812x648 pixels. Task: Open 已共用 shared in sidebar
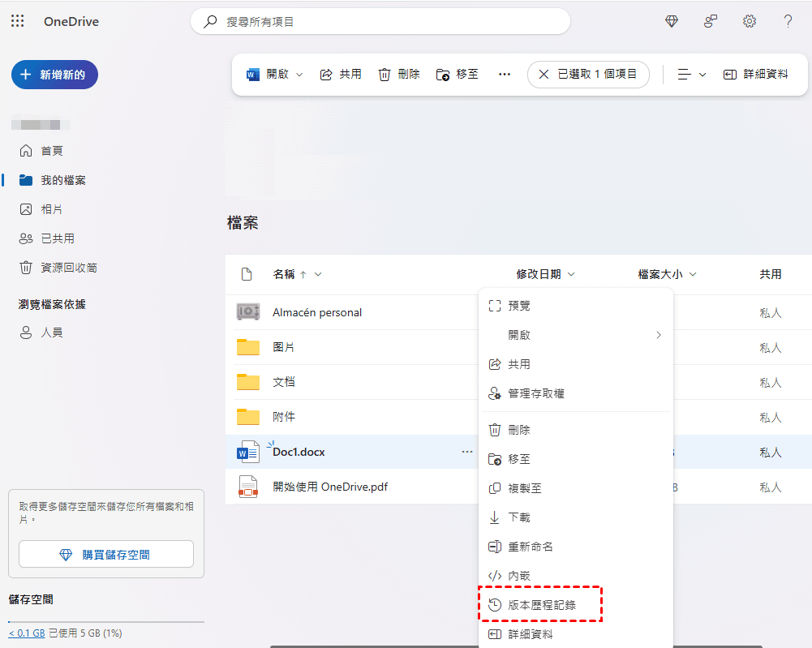click(46, 238)
